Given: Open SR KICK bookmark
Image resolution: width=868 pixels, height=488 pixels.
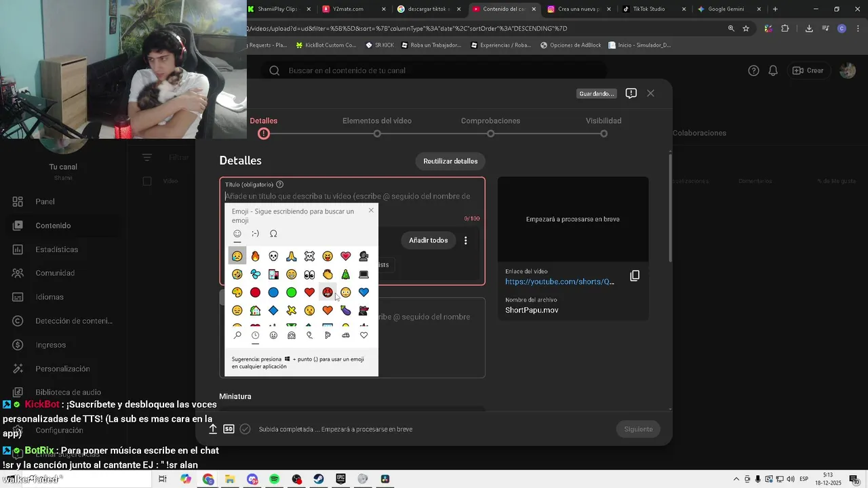Looking at the screenshot, I should pos(380,45).
